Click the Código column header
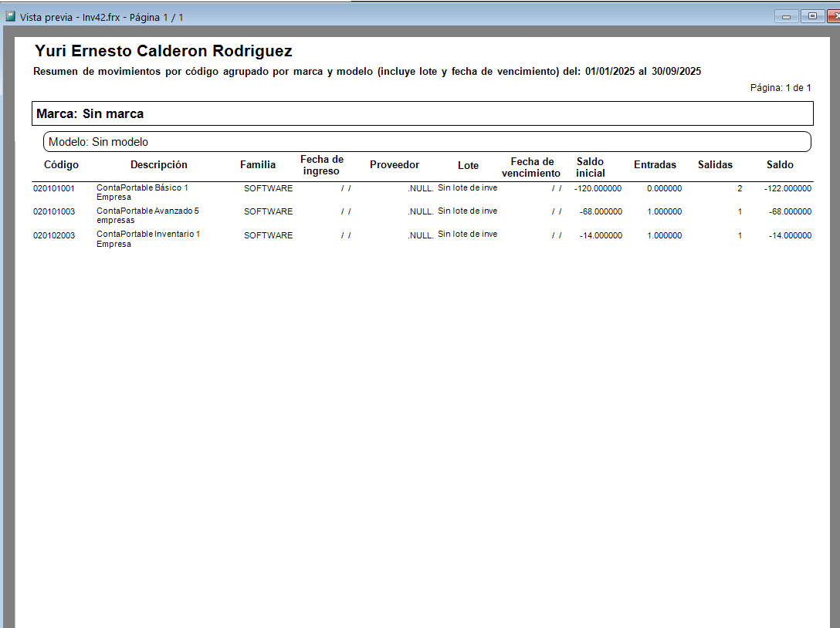 tap(61, 165)
